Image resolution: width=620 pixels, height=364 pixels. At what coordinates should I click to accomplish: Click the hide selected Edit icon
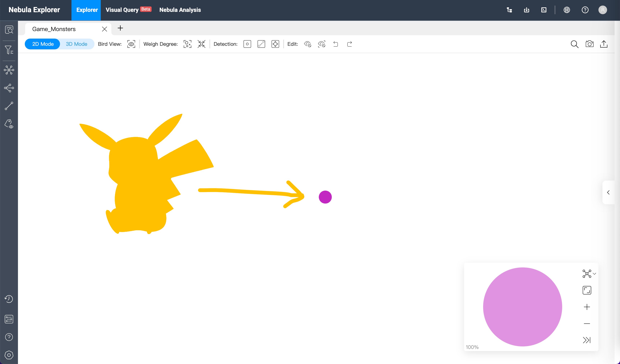[x=307, y=44]
